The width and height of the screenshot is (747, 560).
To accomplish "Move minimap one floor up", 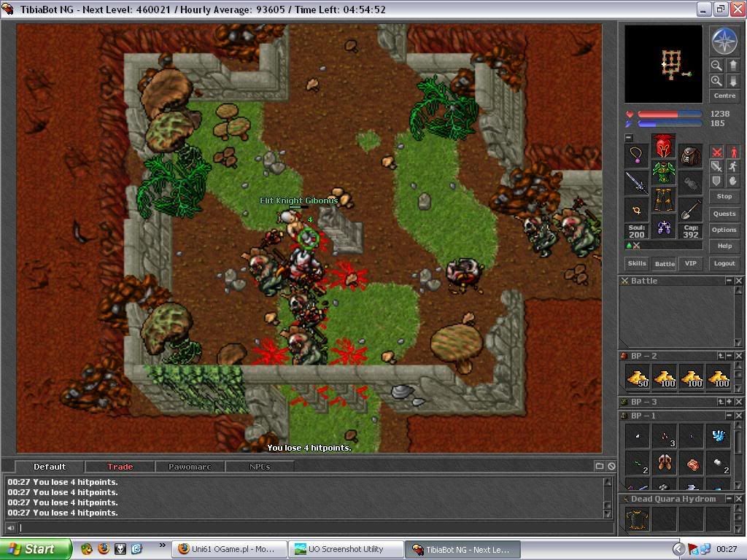I will click(x=732, y=65).
